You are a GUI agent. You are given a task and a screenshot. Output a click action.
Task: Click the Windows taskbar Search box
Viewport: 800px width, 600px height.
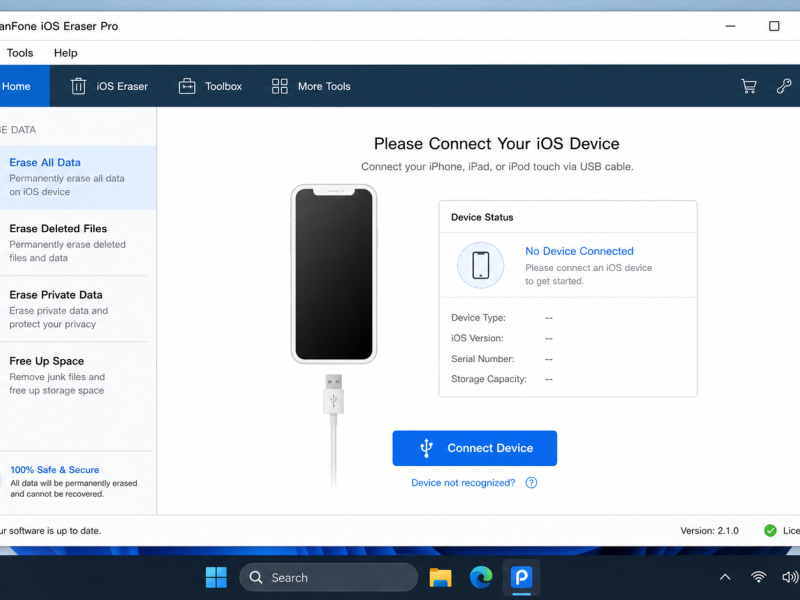pos(329,578)
